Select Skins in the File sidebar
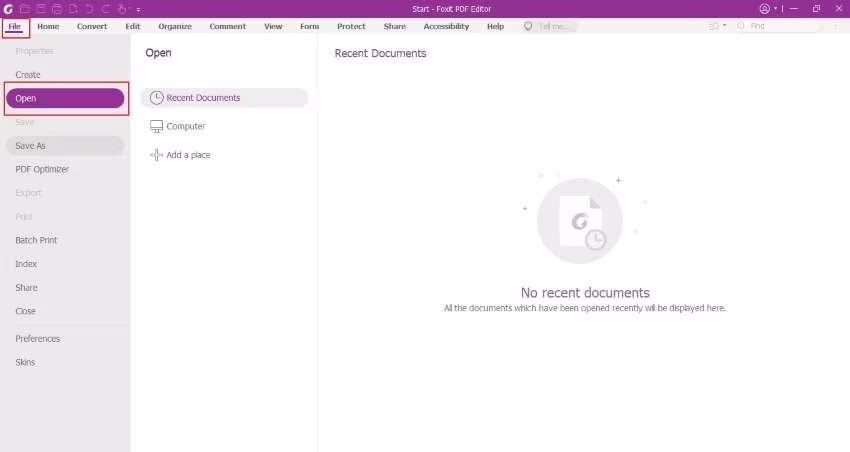 (x=25, y=362)
